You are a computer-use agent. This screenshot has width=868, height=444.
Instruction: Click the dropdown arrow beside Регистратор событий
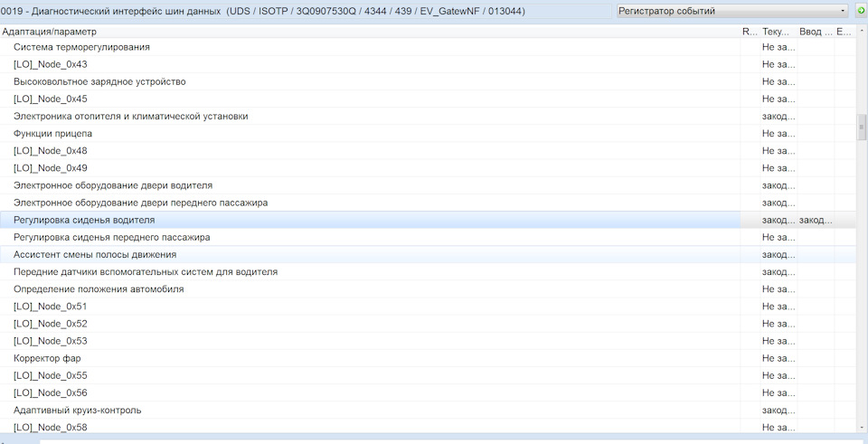pyautogui.click(x=843, y=11)
